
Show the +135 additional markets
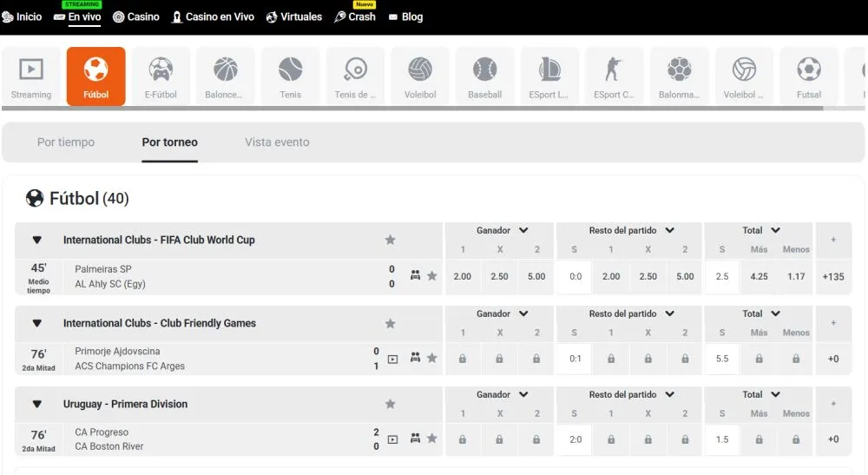click(833, 277)
